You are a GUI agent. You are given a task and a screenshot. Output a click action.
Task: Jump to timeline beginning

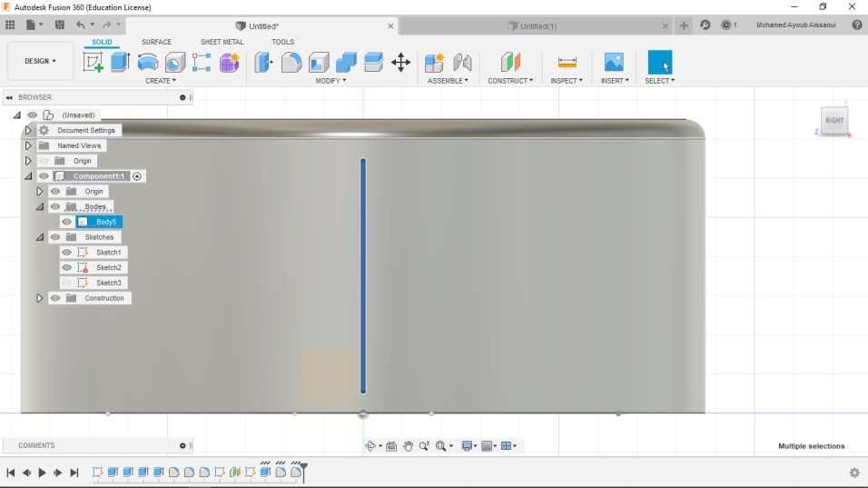[11, 473]
